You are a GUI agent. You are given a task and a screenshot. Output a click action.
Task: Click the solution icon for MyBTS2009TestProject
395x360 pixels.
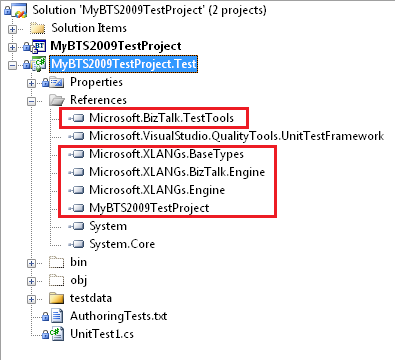pyautogui.click(x=18, y=10)
